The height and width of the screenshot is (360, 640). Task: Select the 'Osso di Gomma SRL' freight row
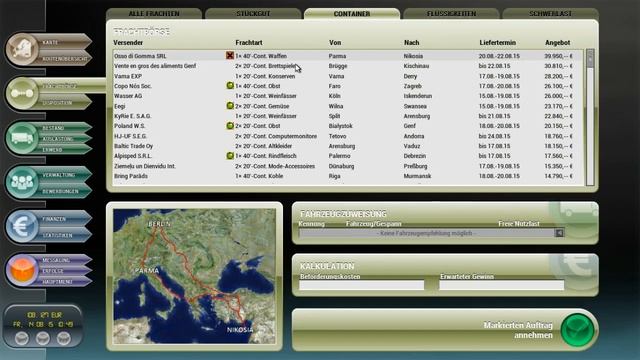tap(349, 56)
